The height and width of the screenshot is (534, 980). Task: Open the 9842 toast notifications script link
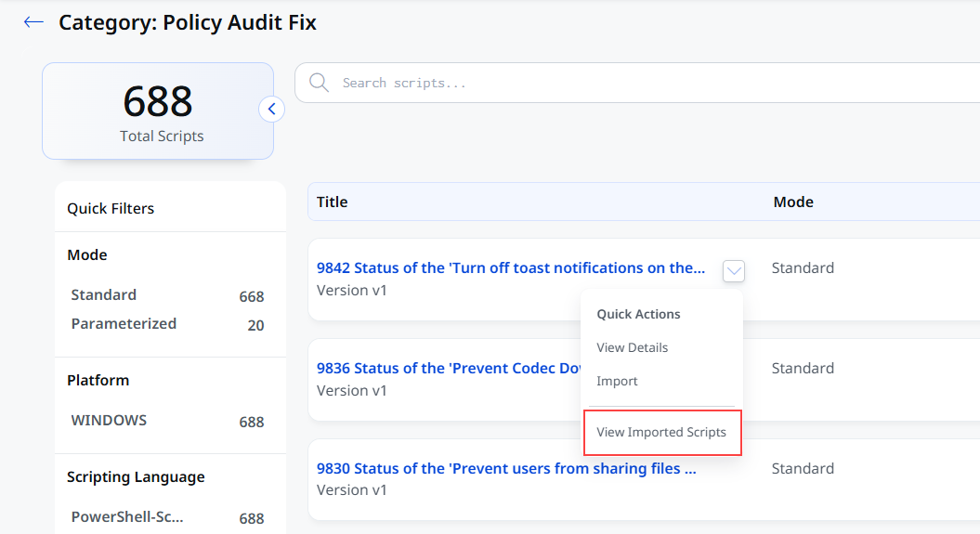pyautogui.click(x=511, y=268)
